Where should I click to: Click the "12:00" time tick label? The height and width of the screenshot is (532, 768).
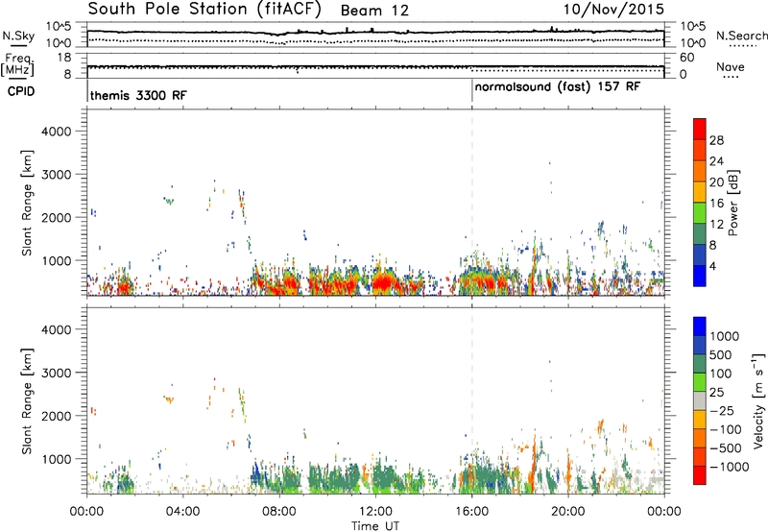375,512
